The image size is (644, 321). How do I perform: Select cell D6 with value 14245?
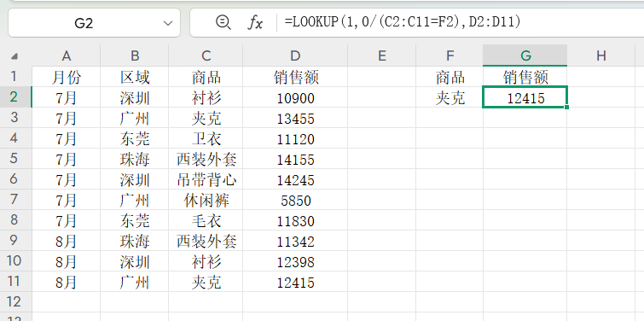point(295,179)
